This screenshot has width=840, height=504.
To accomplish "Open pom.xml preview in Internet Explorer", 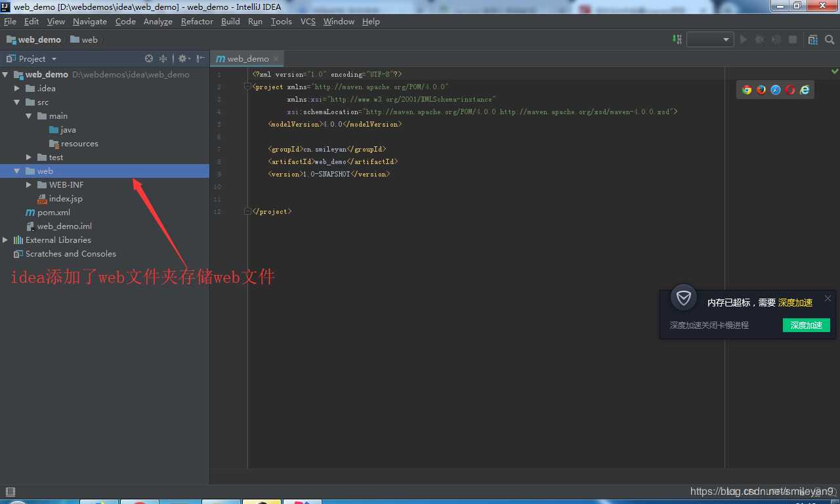I will click(805, 90).
